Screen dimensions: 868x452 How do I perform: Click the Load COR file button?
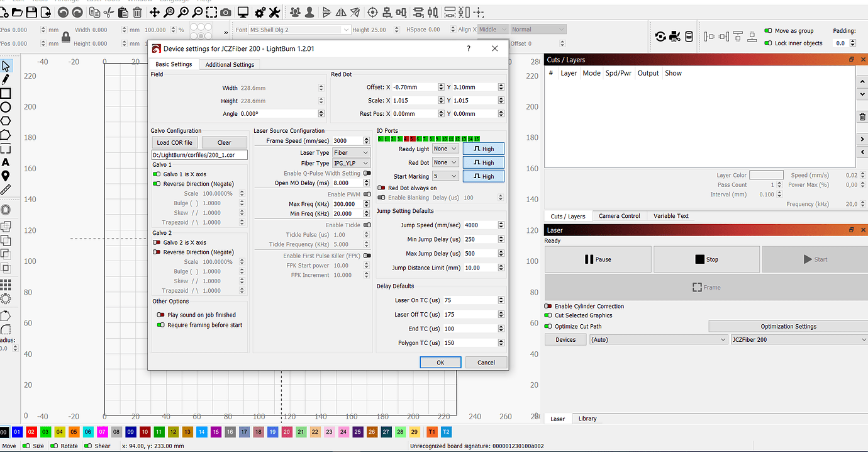click(174, 142)
